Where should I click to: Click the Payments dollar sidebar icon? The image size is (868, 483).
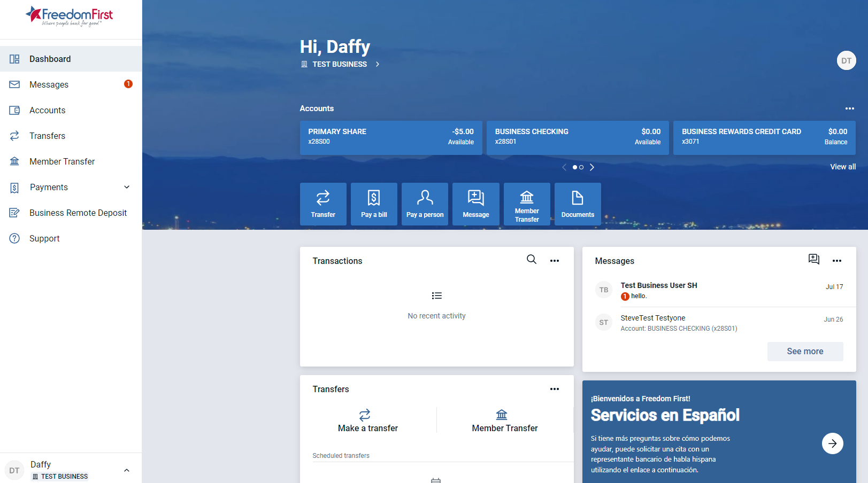14,188
